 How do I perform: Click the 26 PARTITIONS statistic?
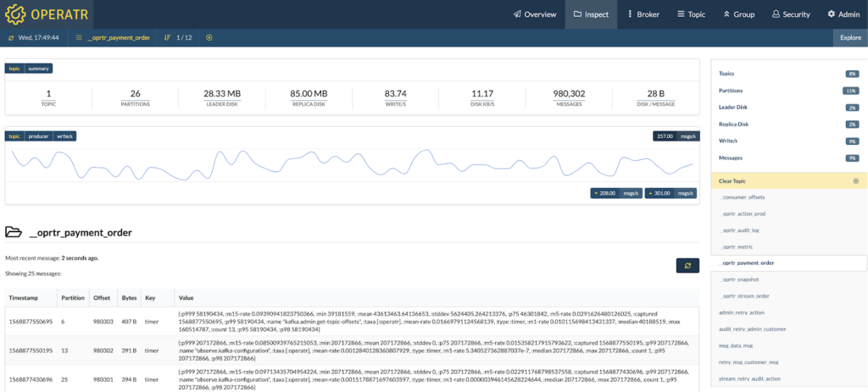pos(135,97)
